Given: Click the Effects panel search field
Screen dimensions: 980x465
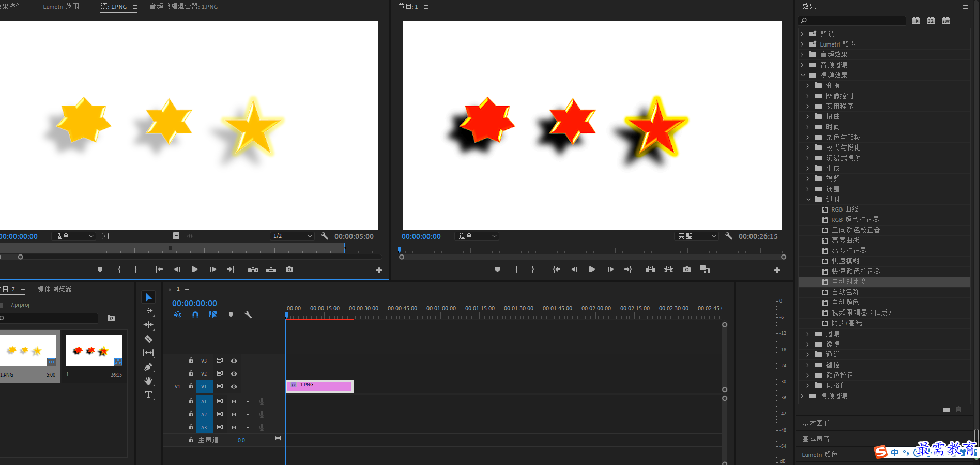Looking at the screenshot, I should tap(852, 21).
